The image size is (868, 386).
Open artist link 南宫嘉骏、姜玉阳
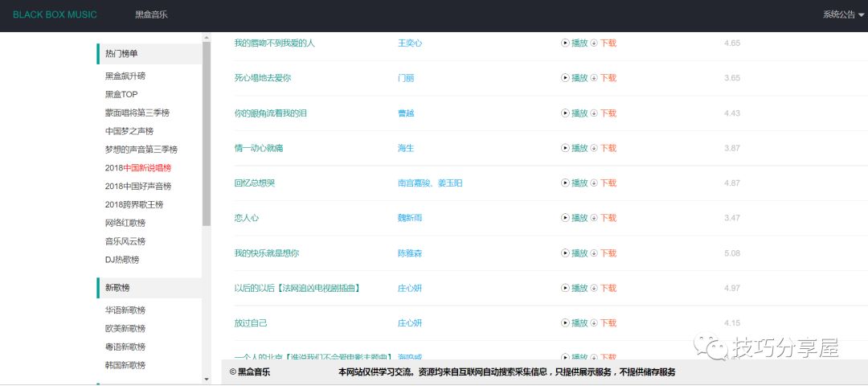click(430, 183)
